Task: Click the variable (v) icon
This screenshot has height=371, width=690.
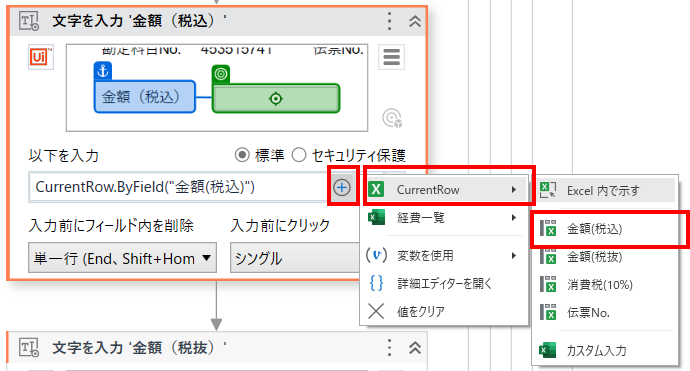Action: (376, 255)
